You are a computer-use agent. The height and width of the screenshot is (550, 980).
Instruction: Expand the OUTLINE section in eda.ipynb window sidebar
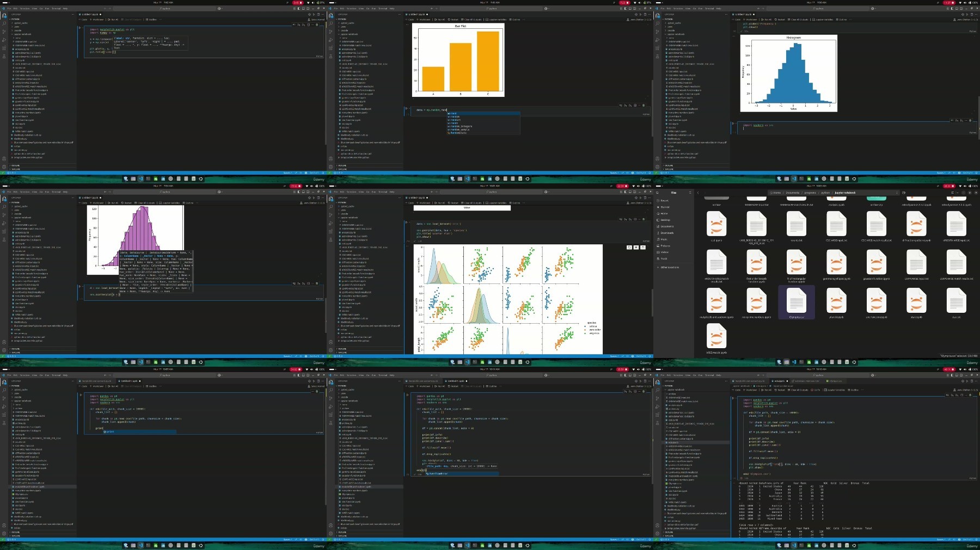pyautogui.click(x=669, y=532)
